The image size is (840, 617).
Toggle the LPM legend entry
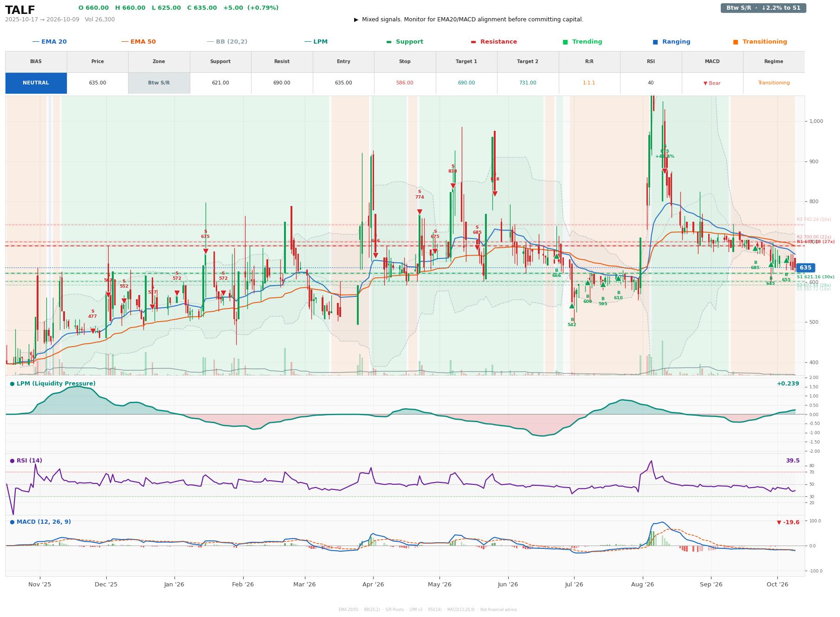[x=316, y=42]
